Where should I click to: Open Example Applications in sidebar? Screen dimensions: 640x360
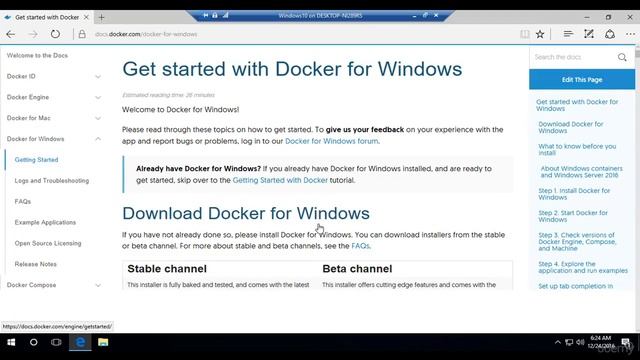[45, 222]
